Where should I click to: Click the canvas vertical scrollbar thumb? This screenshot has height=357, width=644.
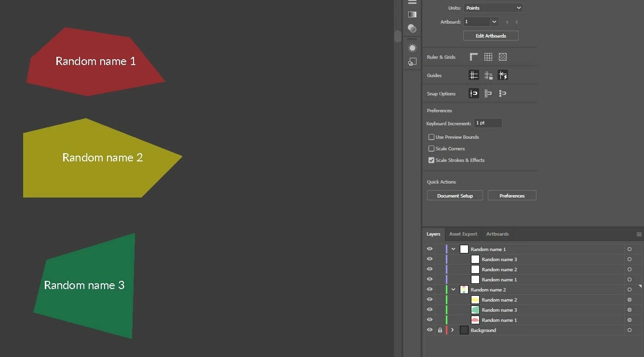pyautogui.click(x=398, y=36)
